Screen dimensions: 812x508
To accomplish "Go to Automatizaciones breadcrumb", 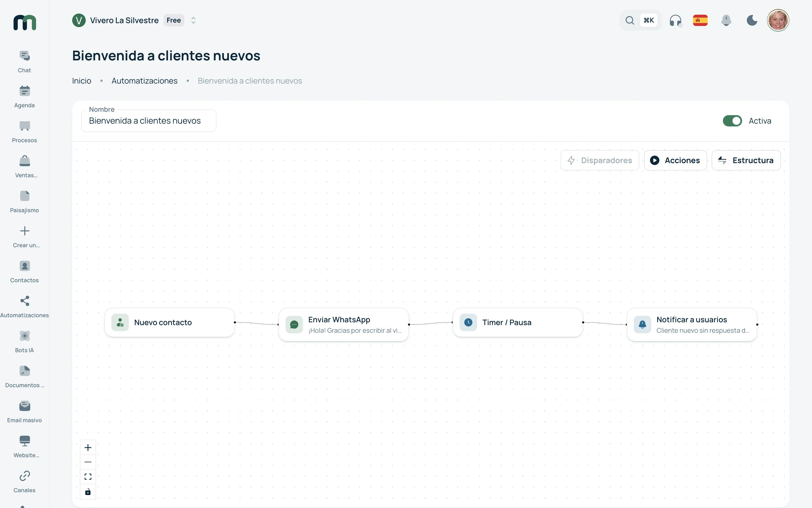I will point(144,81).
